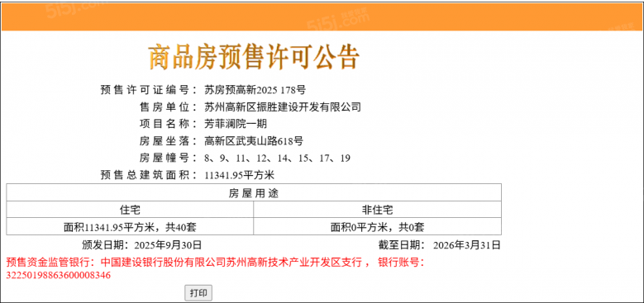
Task: Click the 房屋用途 table header
Action: click(x=254, y=192)
